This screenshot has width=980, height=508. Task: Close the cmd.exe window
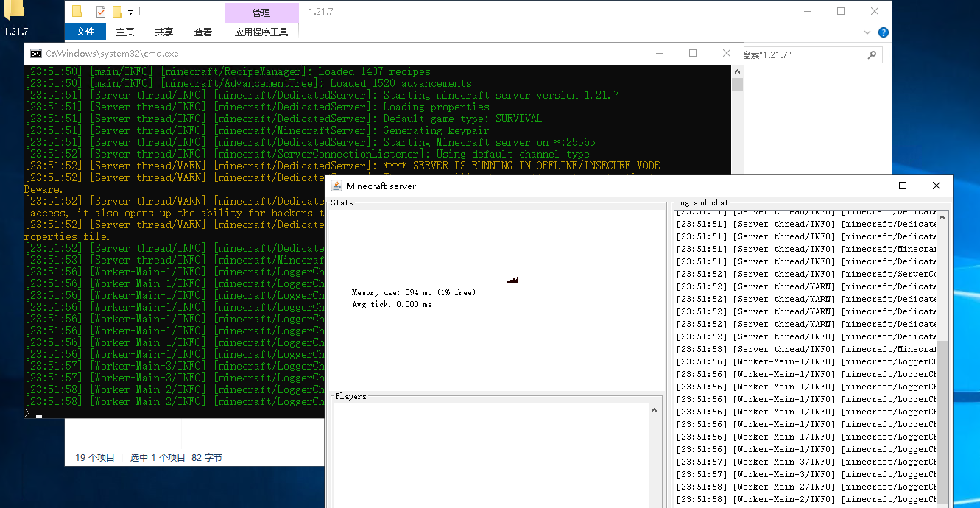[x=727, y=53]
